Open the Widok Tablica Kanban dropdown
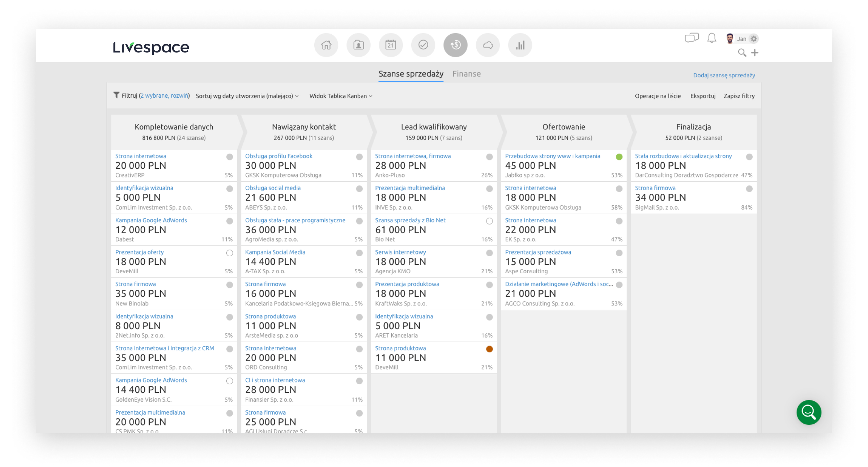Image resolution: width=868 pixels, height=467 pixels. point(341,96)
